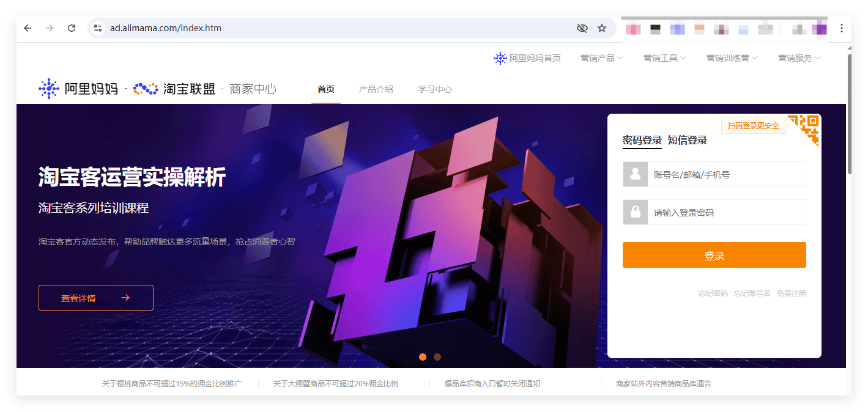
Task: Open the Chrome three-dot menu
Action: point(842,28)
